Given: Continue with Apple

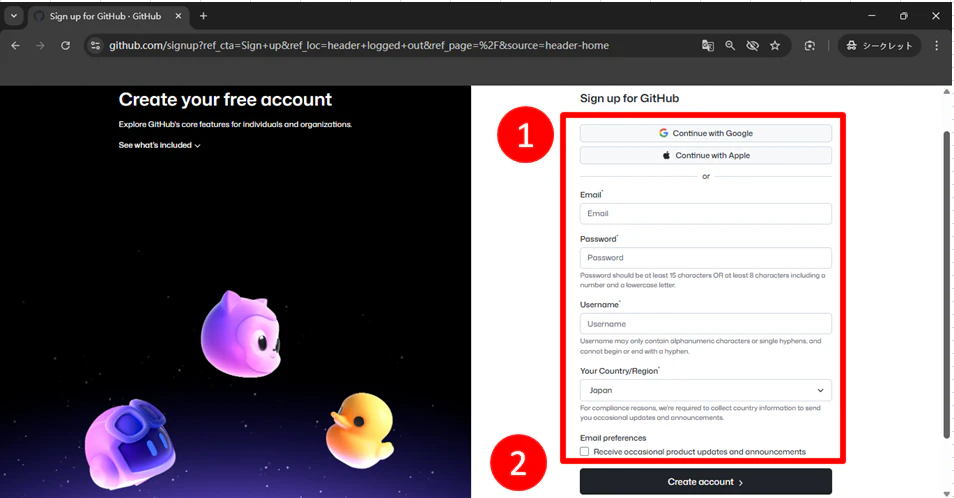Looking at the screenshot, I should [706, 155].
